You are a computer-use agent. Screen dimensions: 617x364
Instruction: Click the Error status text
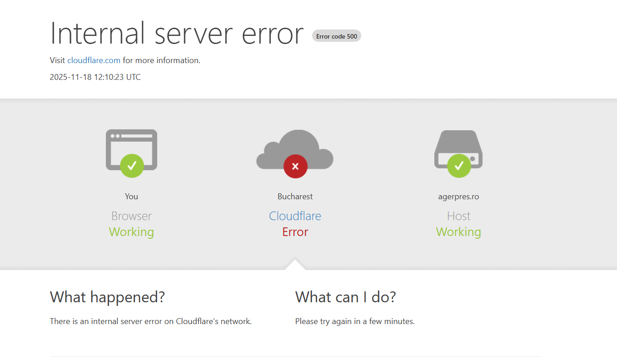coord(295,231)
